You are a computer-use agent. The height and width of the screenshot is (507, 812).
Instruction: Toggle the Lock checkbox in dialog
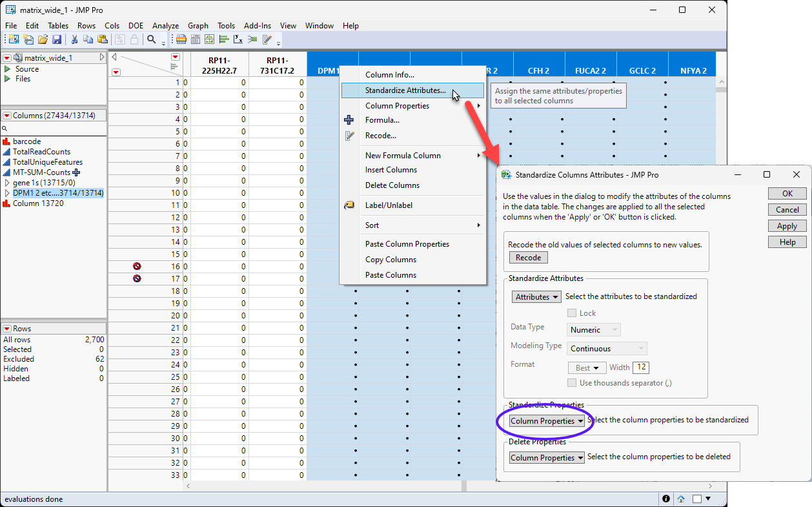point(571,313)
